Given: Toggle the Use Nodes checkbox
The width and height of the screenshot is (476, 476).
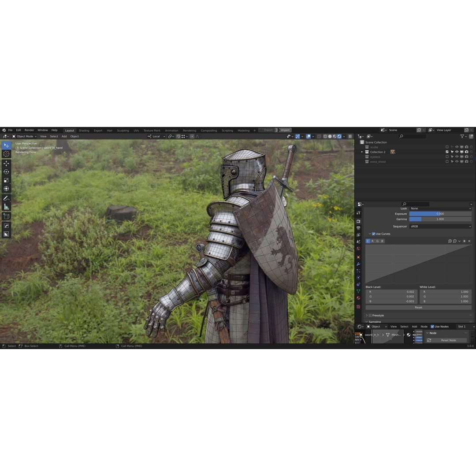Looking at the screenshot, I should point(432,327).
